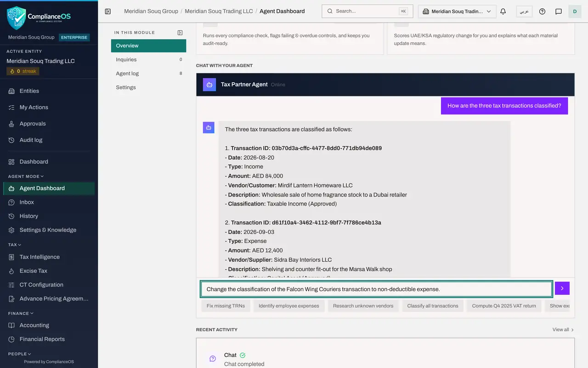This screenshot has width=588, height=368.
Task: Focus the top Search field
Action: (367, 11)
